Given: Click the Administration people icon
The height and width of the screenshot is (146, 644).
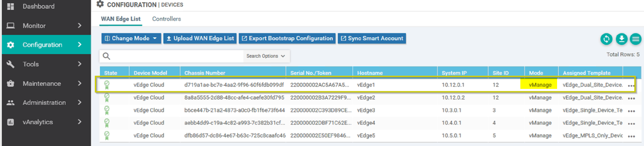Looking at the screenshot, I should click(x=11, y=103).
